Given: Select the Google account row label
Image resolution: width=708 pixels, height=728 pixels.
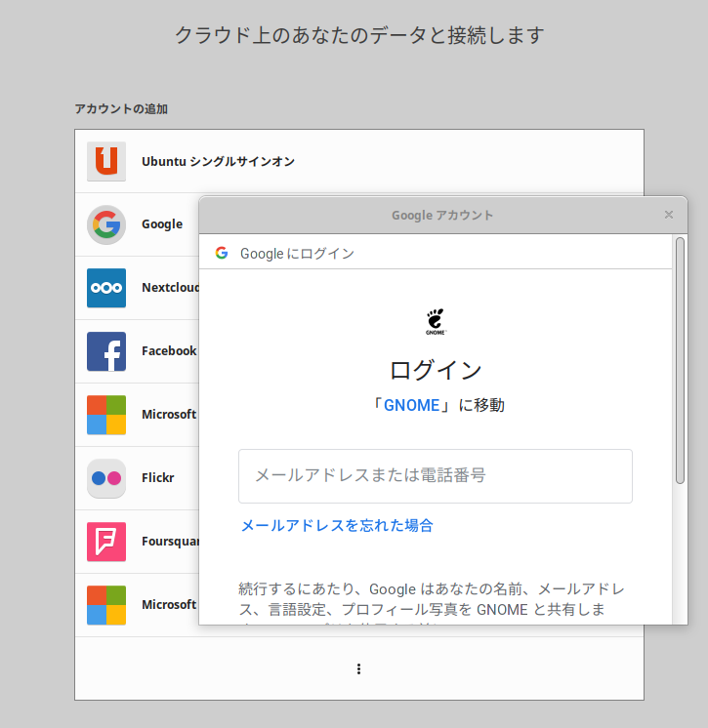Looking at the screenshot, I should pos(162,224).
